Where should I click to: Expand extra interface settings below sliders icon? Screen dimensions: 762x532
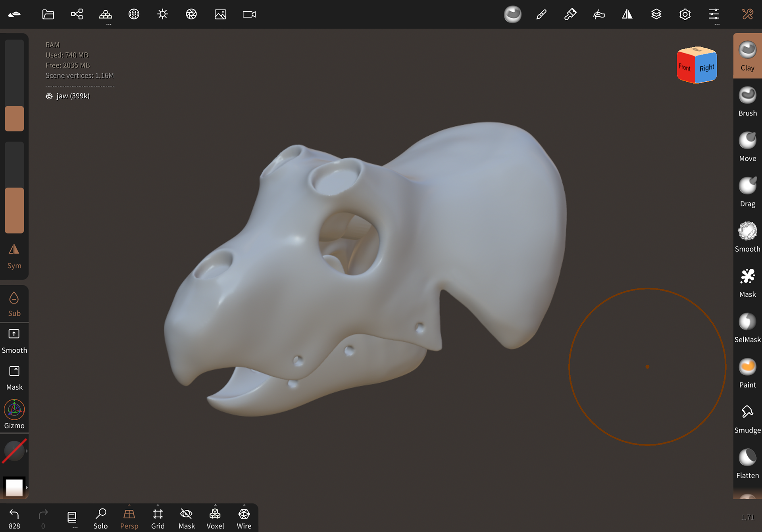point(716,25)
